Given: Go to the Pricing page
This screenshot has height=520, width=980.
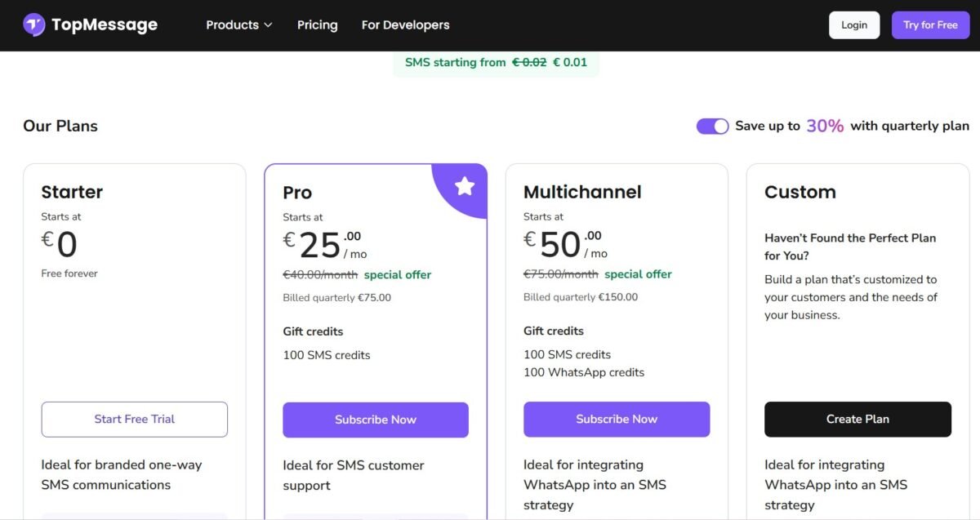Looking at the screenshot, I should [318, 25].
